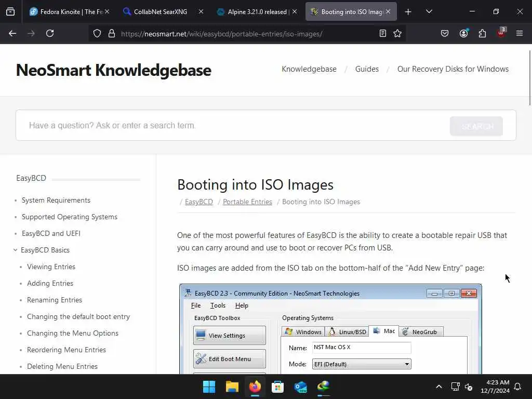Open Supported Operating Systems in sidebar
The image size is (532, 399).
(x=70, y=217)
